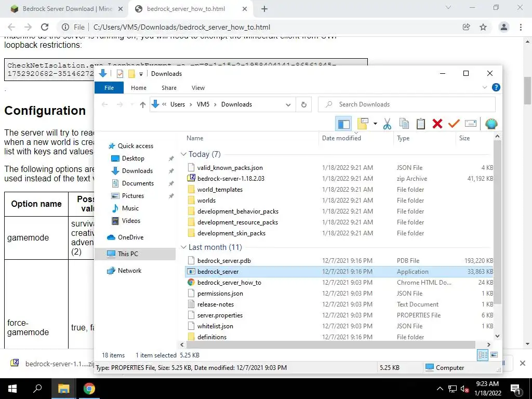Click the Paste clipboard icon
Screen dimensions: 532x399
pos(421,124)
